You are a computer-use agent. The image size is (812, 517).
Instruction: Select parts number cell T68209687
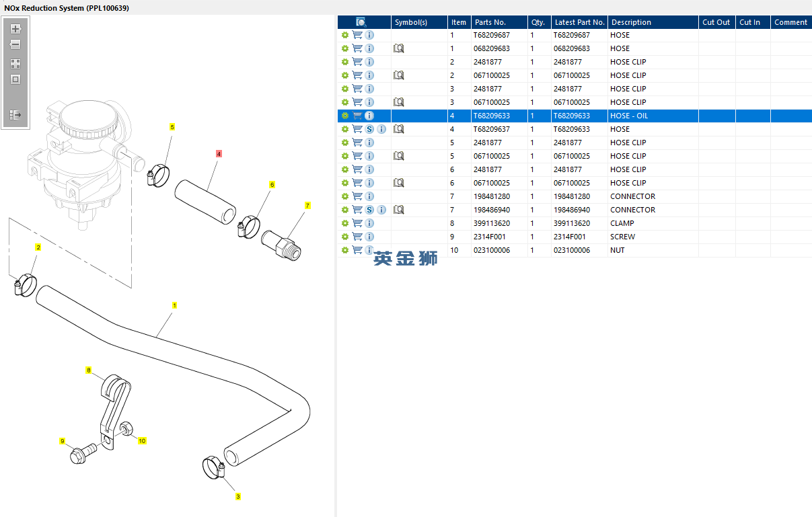[499, 35]
